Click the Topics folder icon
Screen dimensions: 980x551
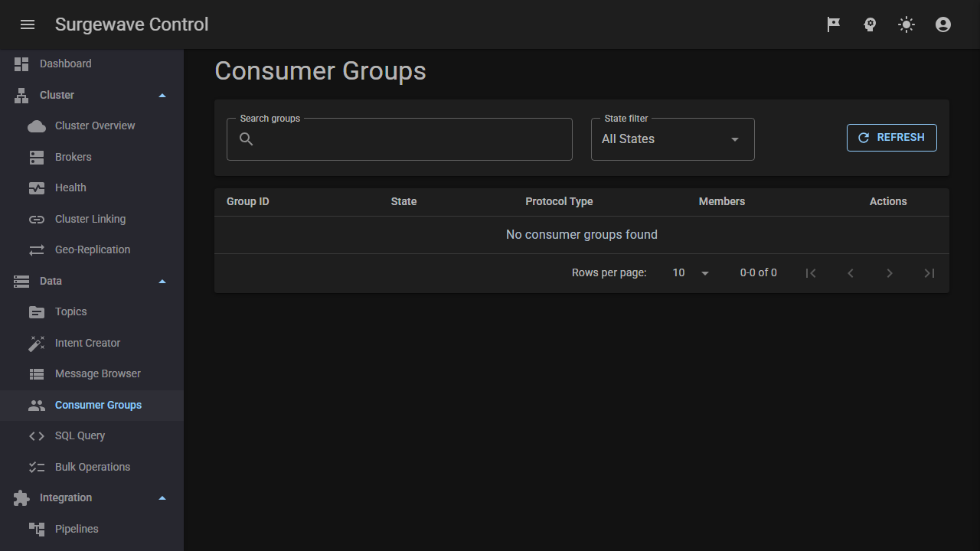(37, 312)
